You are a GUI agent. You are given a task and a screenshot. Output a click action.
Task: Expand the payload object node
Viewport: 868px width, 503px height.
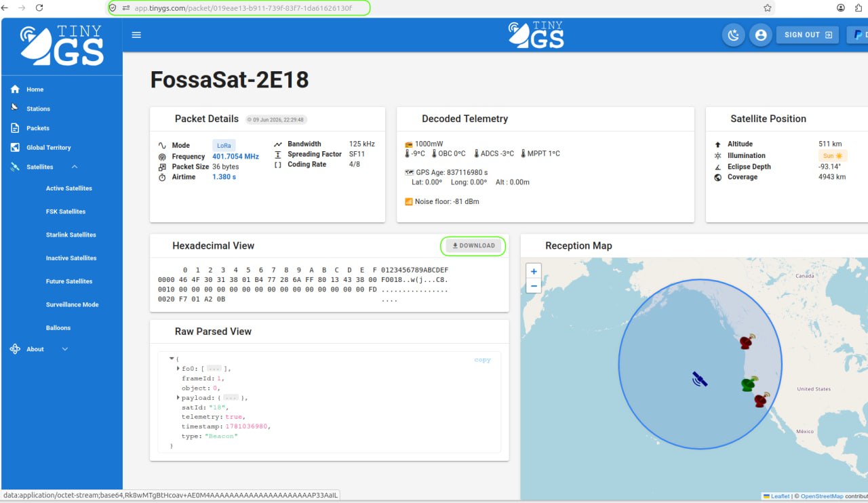coord(178,398)
